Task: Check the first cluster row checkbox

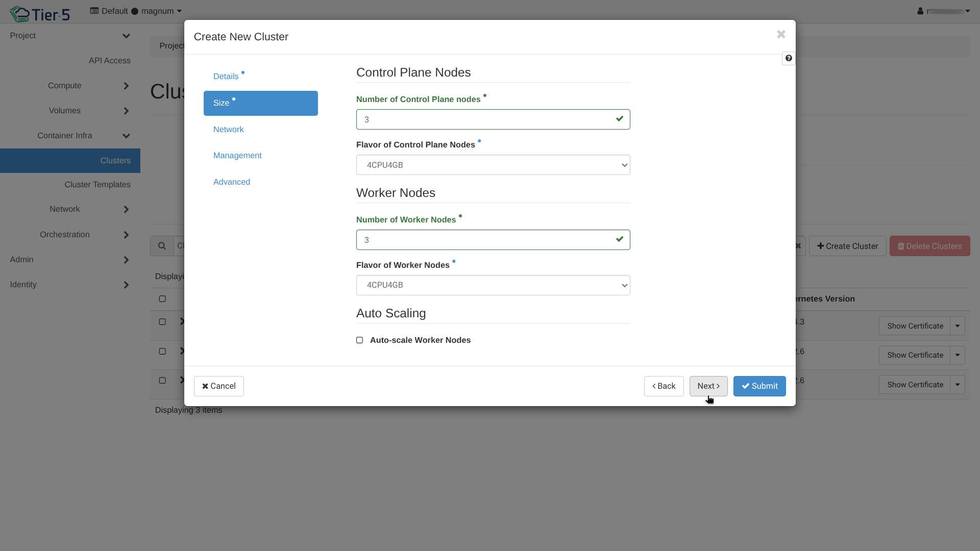Action: [162, 322]
